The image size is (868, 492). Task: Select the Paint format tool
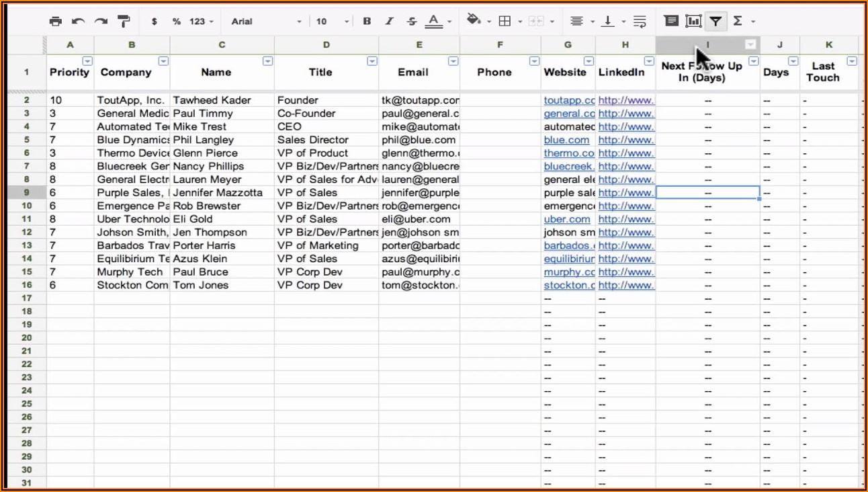pos(124,22)
